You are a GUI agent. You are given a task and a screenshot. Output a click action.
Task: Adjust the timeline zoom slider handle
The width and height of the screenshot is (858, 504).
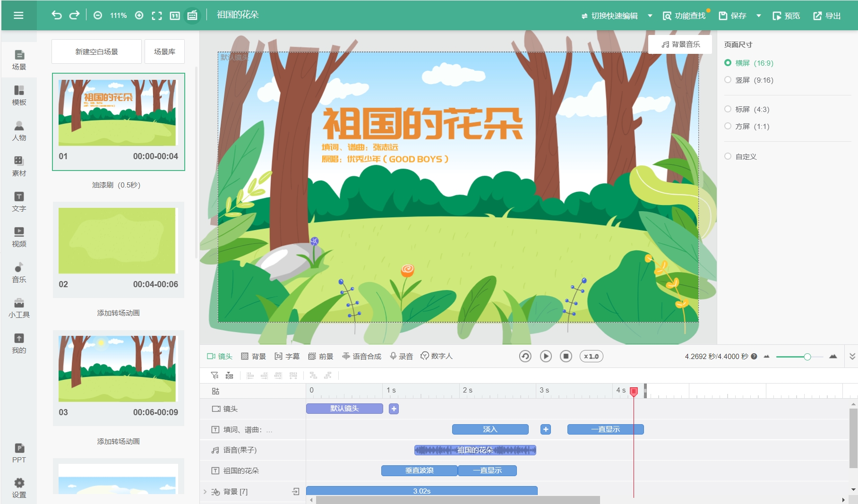pyautogui.click(x=807, y=357)
